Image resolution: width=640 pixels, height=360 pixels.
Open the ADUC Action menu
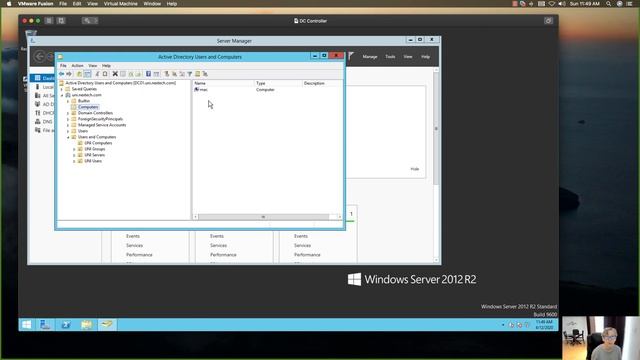pyautogui.click(x=78, y=66)
